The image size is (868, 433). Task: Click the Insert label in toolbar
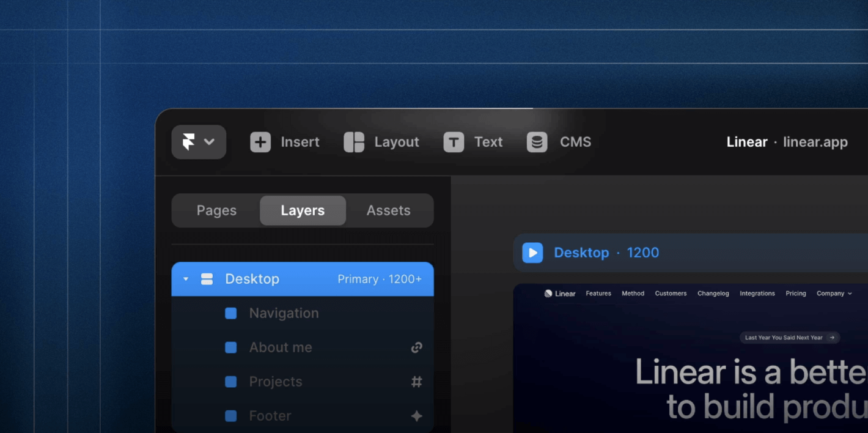pyautogui.click(x=300, y=142)
